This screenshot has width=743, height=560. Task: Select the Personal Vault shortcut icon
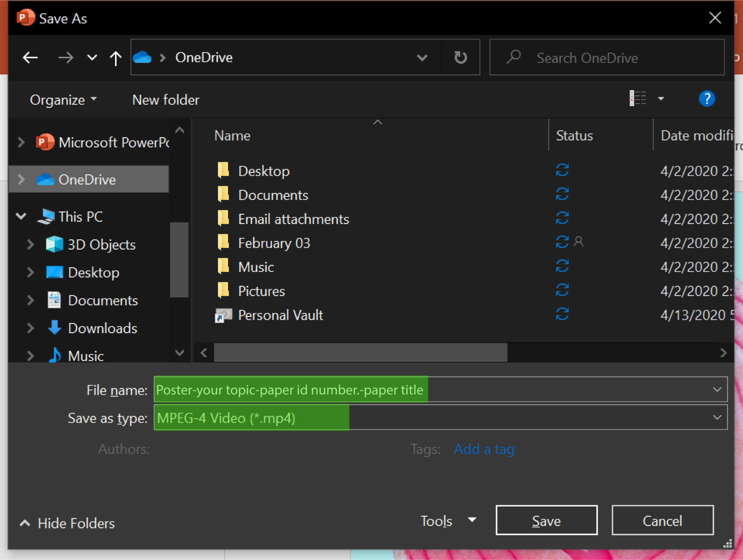point(223,315)
